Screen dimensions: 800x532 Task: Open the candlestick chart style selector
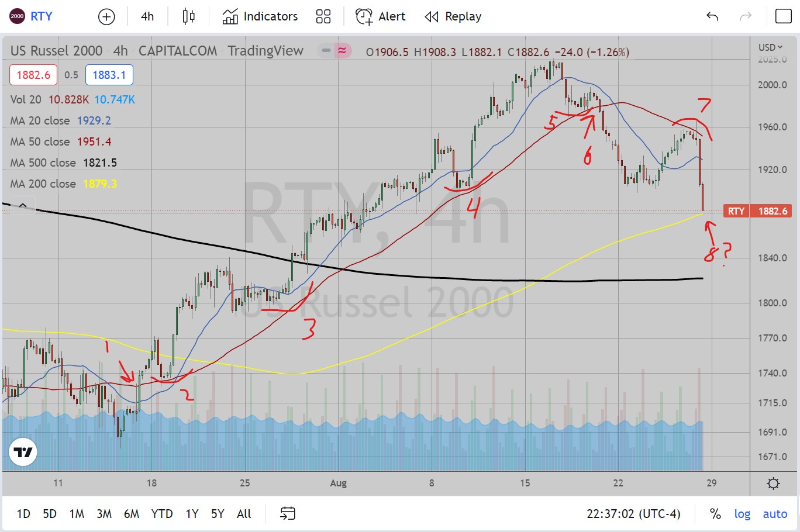[188, 16]
